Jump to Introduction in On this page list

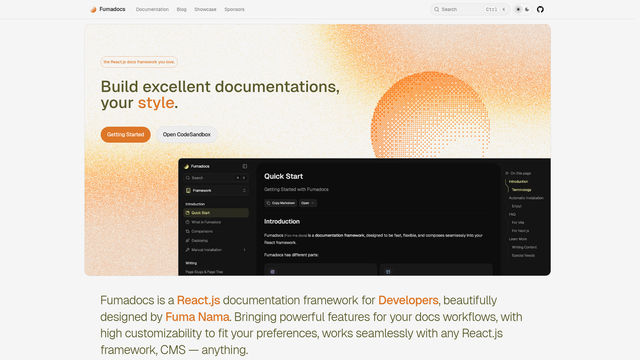[x=518, y=182]
